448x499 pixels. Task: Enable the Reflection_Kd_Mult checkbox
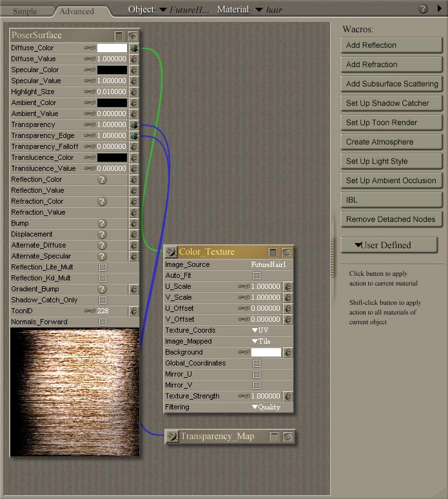[x=102, y=278]
